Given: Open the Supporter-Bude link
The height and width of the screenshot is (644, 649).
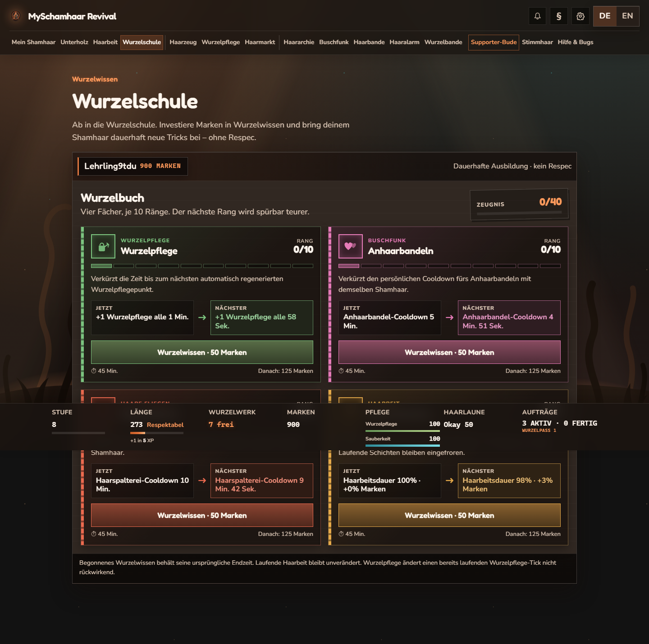Looking at the screenshot, I should (494, 42).
